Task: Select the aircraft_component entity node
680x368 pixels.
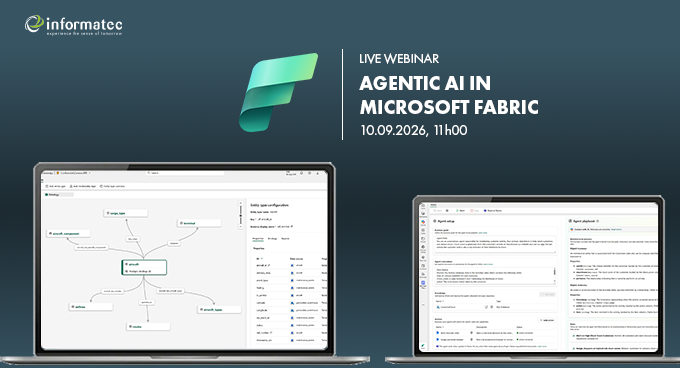Action: [68, 234]
